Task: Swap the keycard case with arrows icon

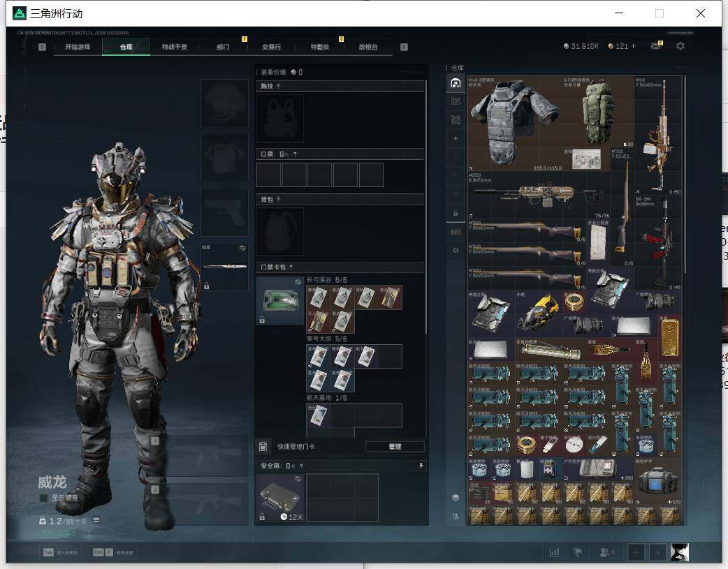Action: 298,282
